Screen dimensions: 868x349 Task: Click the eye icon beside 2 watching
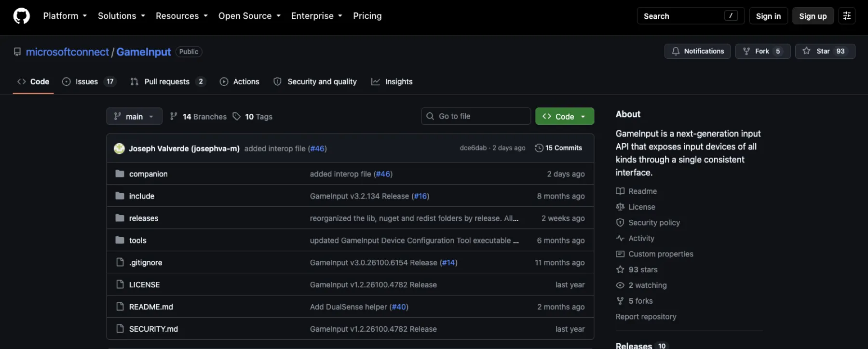pos(620,285)
